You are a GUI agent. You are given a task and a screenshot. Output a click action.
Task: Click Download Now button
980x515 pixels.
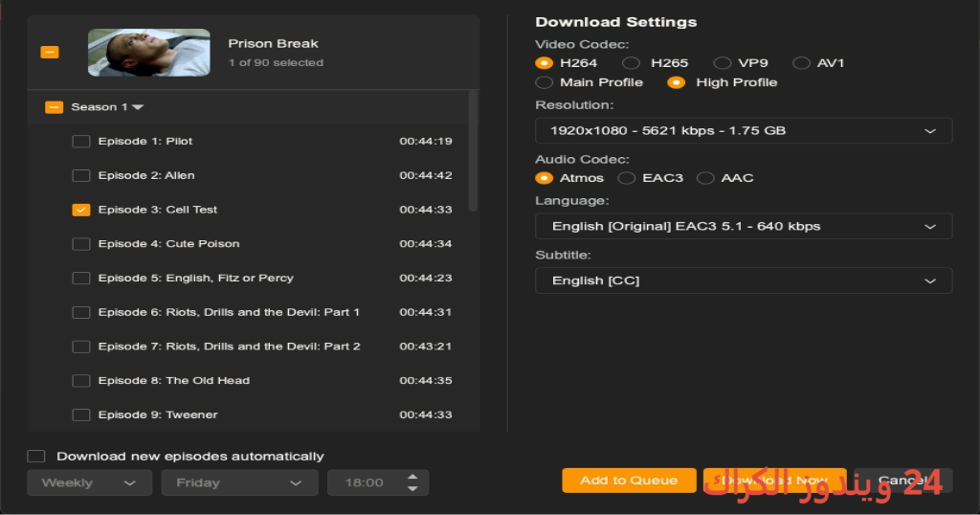[x=775, y=481]
